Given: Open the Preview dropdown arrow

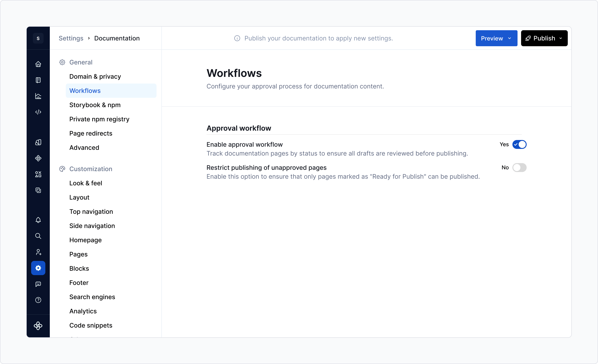Looking at the screenshot, I should (510, 38).
